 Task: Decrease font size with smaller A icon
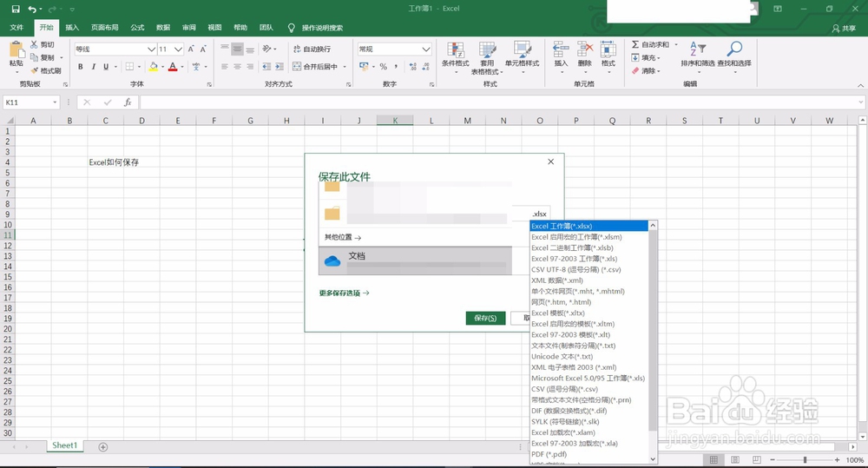point(203,49)
